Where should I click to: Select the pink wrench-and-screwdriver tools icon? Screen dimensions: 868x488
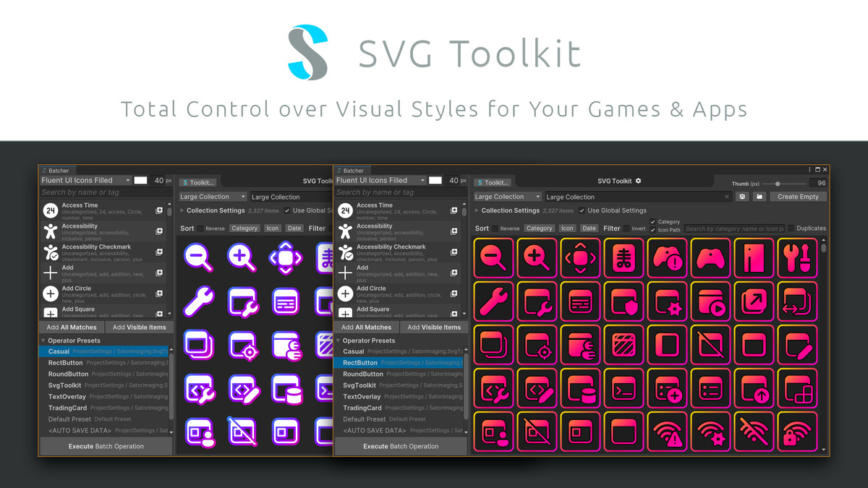click(798, 257)
